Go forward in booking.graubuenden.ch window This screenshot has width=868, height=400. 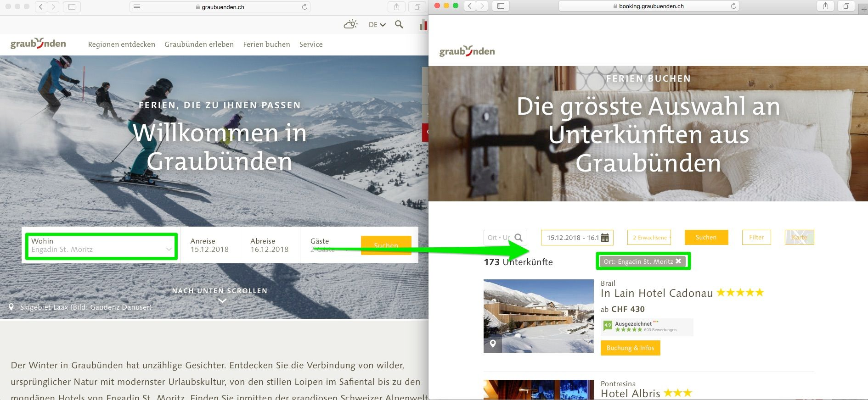(x=482, y=6)
